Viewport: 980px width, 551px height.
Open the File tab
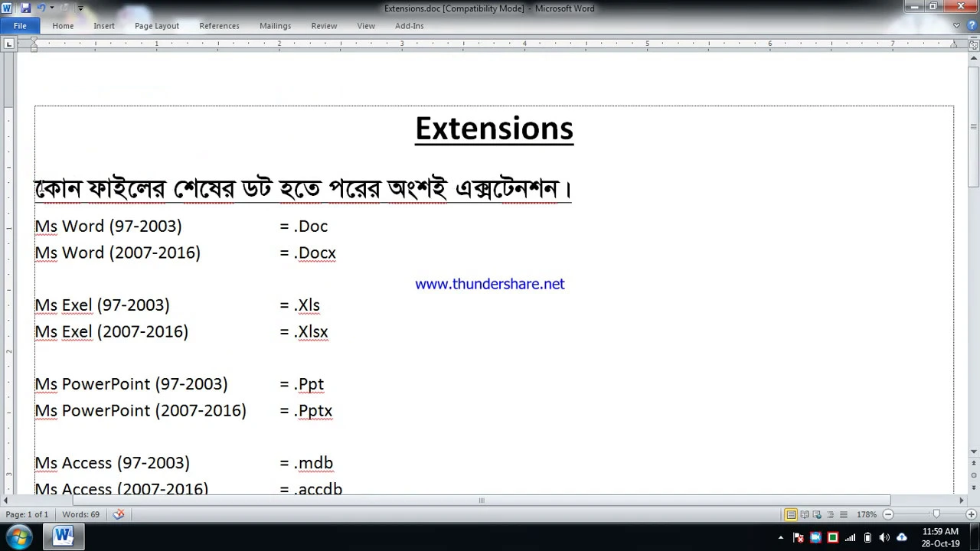click(20, 26)
